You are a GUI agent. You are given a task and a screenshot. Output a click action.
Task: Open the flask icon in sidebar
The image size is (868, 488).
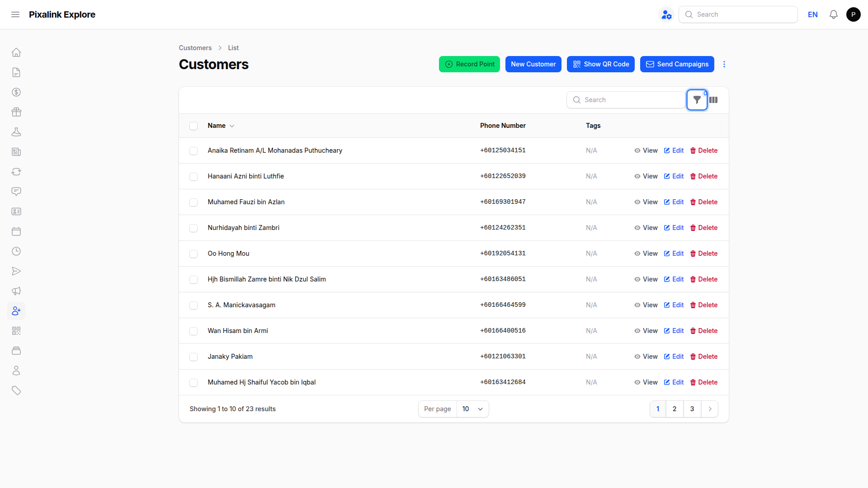16,132
